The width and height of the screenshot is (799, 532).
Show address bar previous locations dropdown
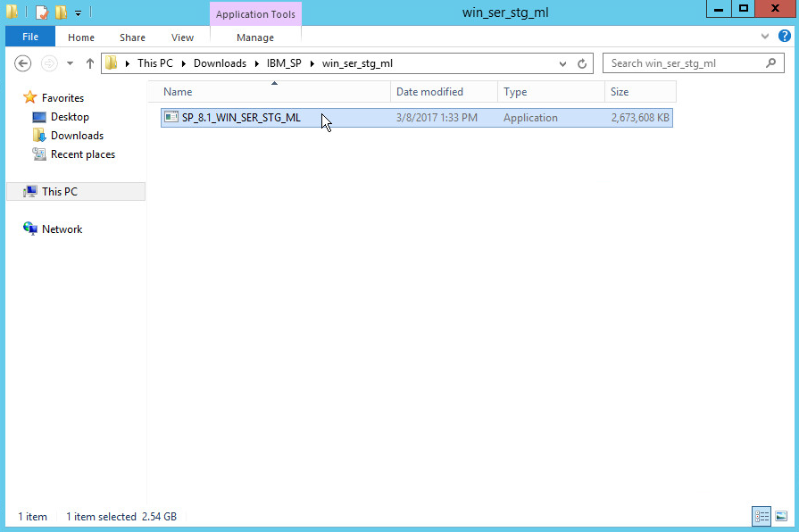click(562, 63)
